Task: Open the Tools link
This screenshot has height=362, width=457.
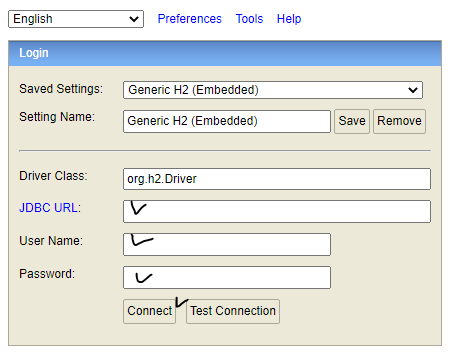Action: (x=249, y=19)
